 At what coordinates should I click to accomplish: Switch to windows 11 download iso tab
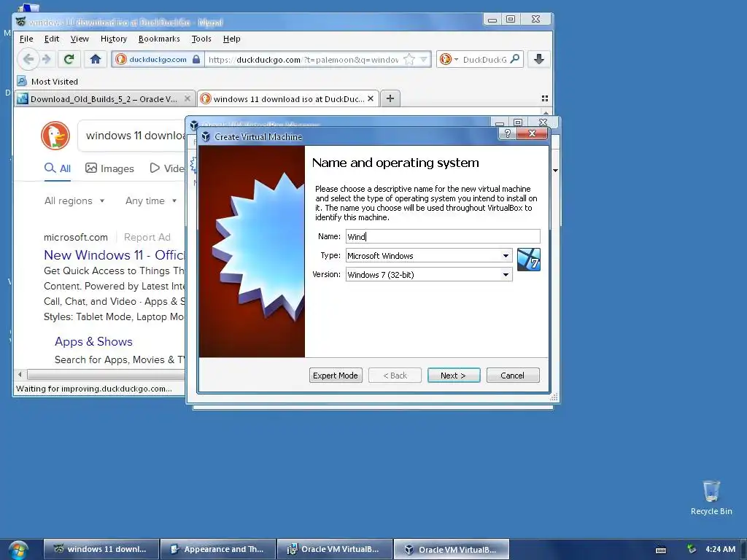click(x=288, y=98)
